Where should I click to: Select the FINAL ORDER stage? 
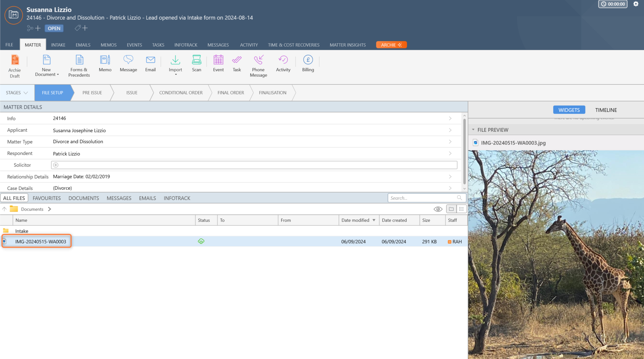point(231,93)
